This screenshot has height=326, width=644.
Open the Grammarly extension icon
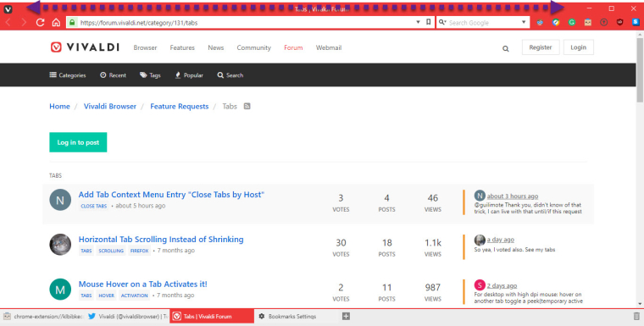(x=572, y=23)
